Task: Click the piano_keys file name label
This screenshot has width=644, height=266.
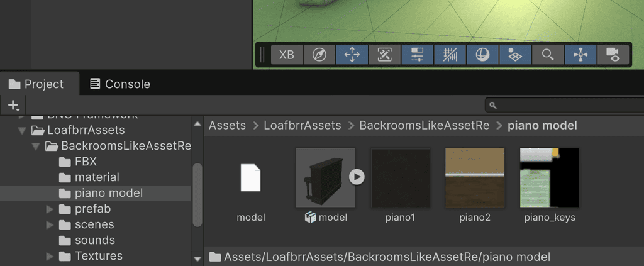Action: [x=550, y=218]
